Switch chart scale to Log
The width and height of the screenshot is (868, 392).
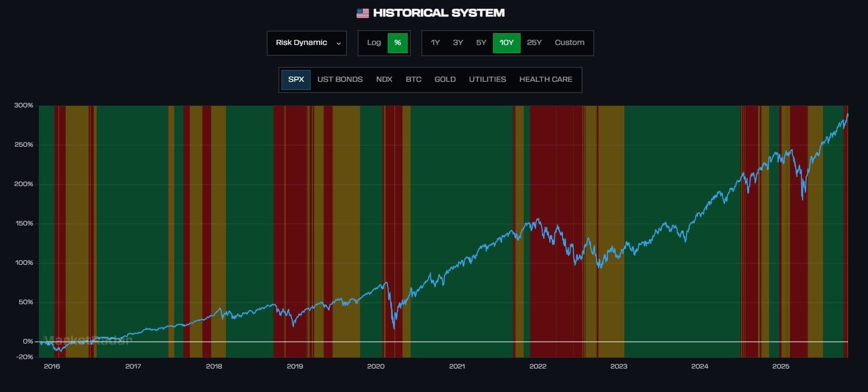click(373, 43)
